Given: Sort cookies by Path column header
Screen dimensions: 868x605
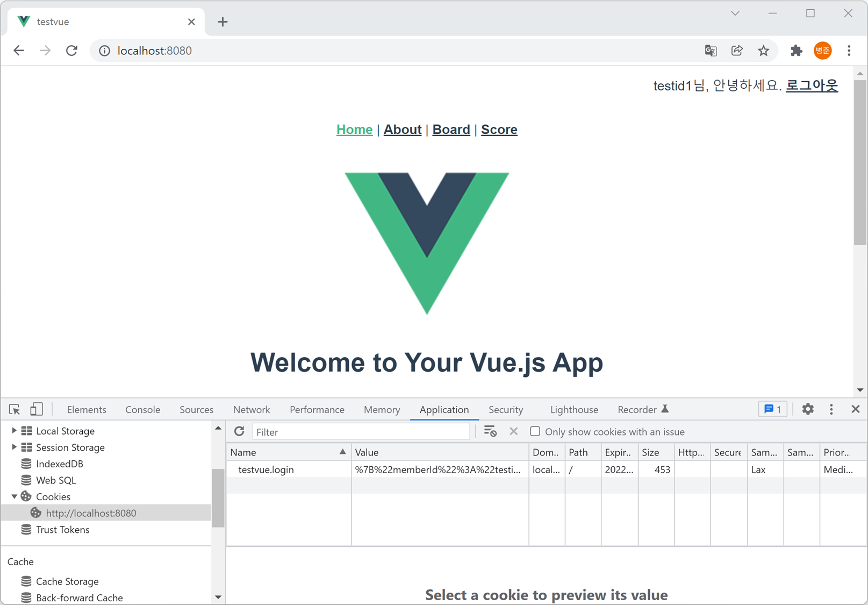Looking at the screenshot, I should pyautogui.click(x=583, y=452).
